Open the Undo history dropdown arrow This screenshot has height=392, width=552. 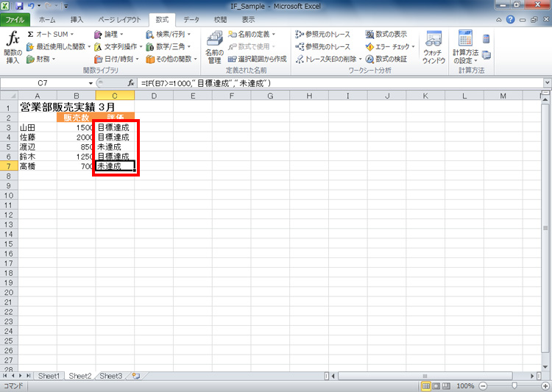(x=39, y=6)
